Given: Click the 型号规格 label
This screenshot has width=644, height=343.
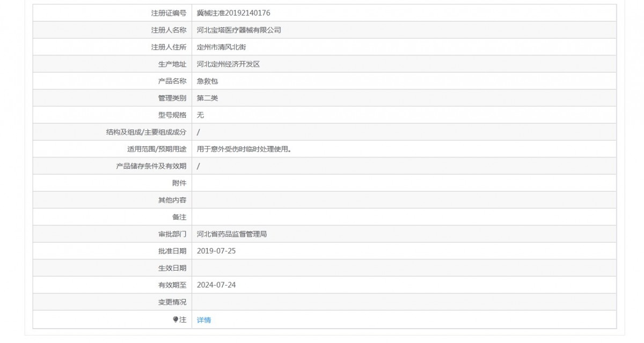Looking at the screenshot, I should (x=172, y=115).
